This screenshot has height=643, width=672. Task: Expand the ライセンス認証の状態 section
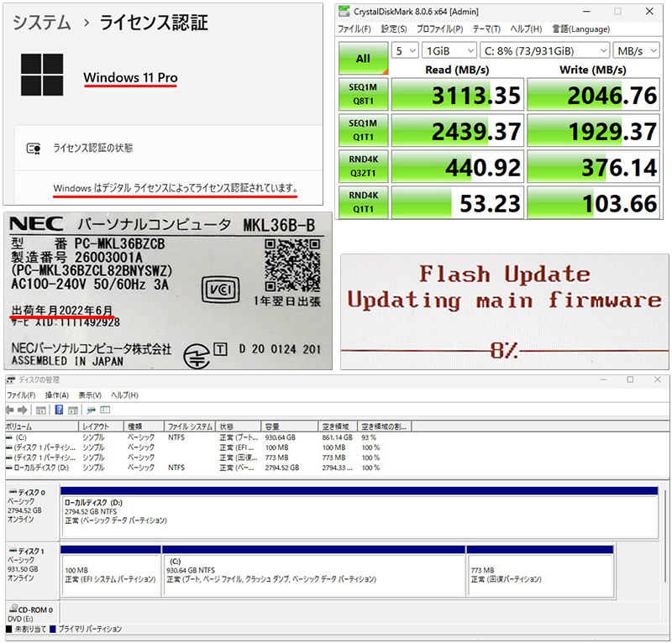click(x=169, y=149)
